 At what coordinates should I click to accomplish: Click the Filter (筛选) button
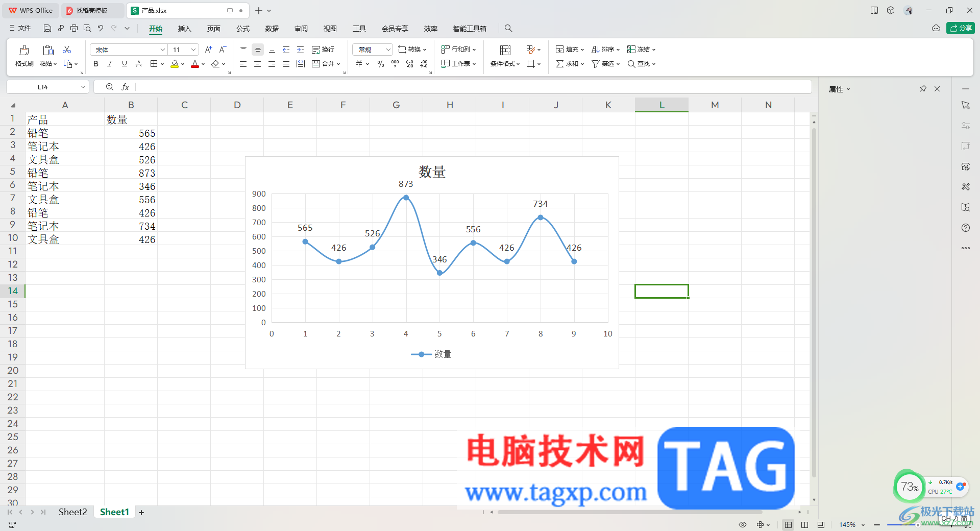(x=605, y=64)
